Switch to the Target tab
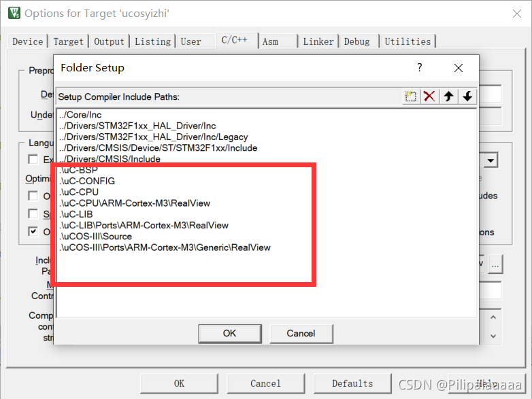 pyautogui.click(x=68, y=41)
